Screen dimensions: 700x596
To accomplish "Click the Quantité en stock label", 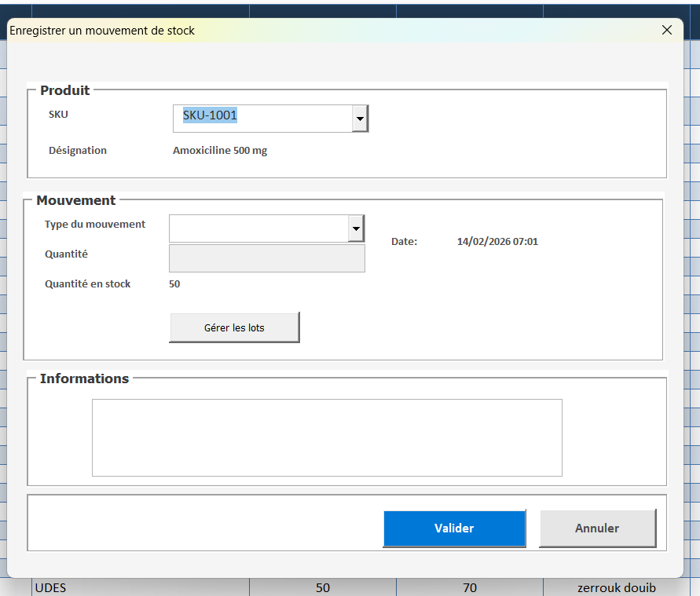I will pyautogui.click(x=88, y=284).
